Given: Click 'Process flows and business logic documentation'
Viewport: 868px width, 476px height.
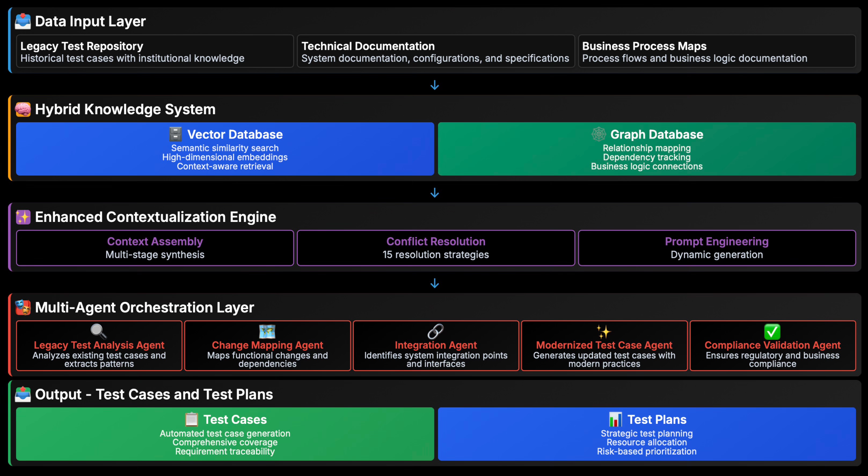Looking at the screenshot, I should point(694,58).
